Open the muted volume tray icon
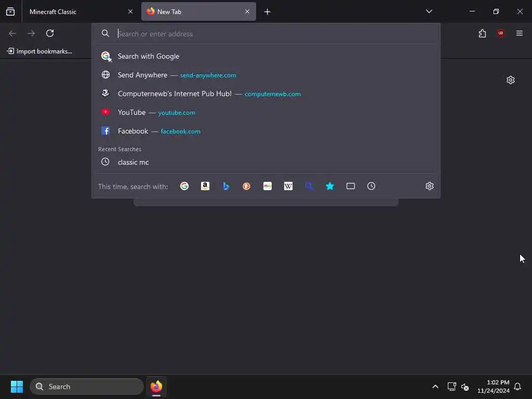The image size is (532, 399). tap(465, 387)
